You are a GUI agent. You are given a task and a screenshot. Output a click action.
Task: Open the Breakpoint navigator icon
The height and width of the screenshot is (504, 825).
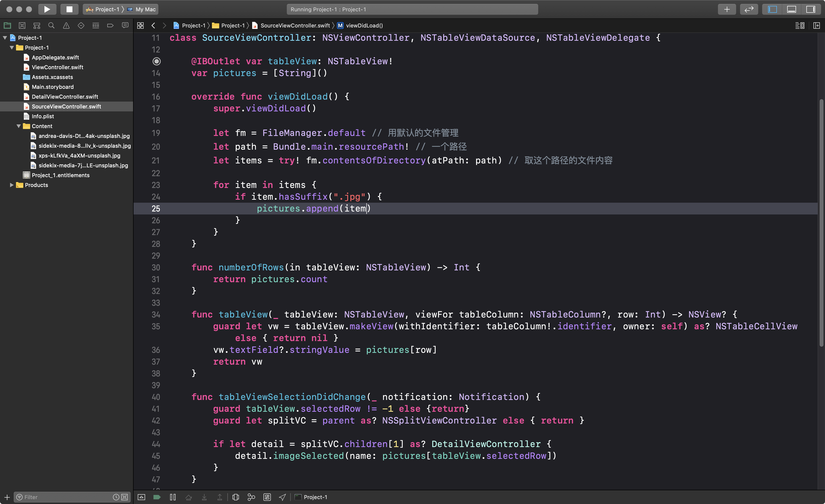click(110, 26)
